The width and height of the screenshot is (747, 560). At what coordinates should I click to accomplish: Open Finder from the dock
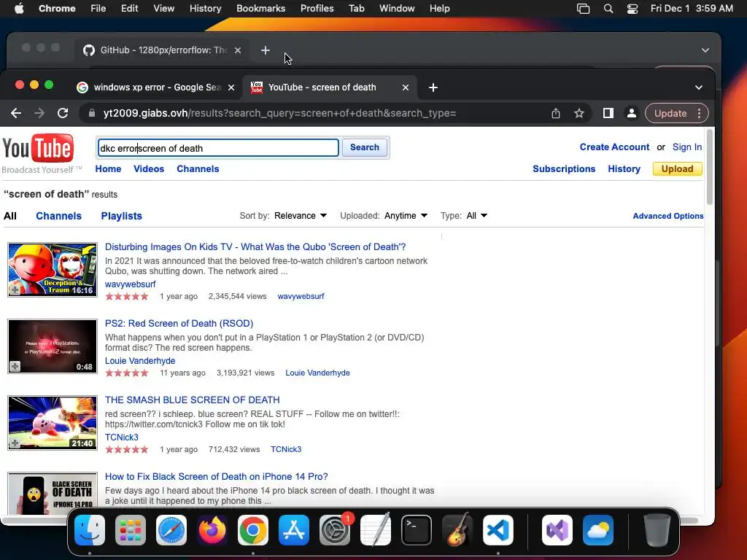[x=90, y=530]
